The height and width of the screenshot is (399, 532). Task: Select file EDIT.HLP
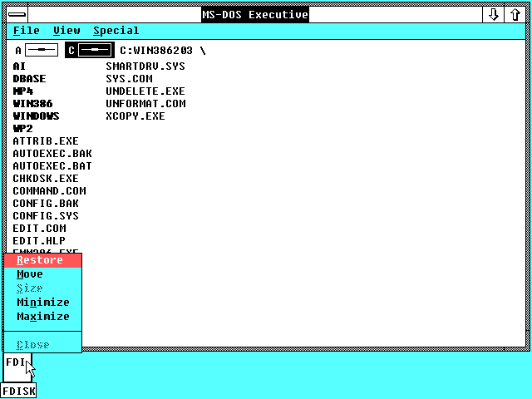[39, 241]
